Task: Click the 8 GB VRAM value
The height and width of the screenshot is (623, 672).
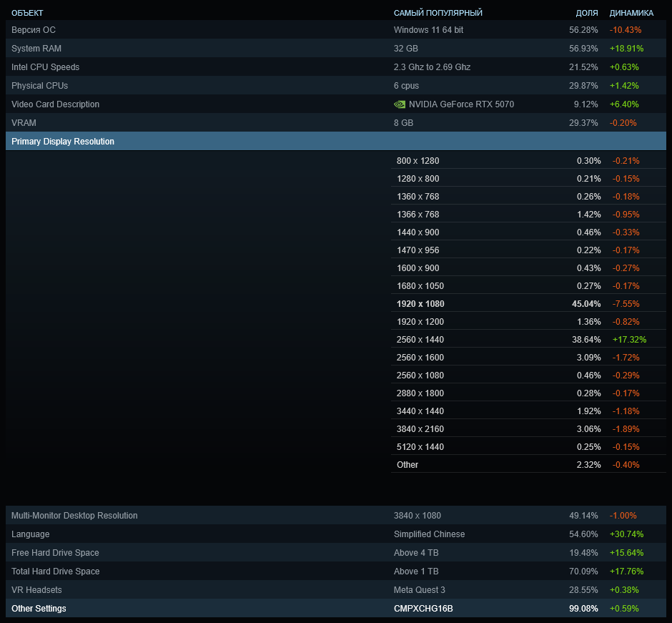Action: pyautogui.click(x=403, y=122)
